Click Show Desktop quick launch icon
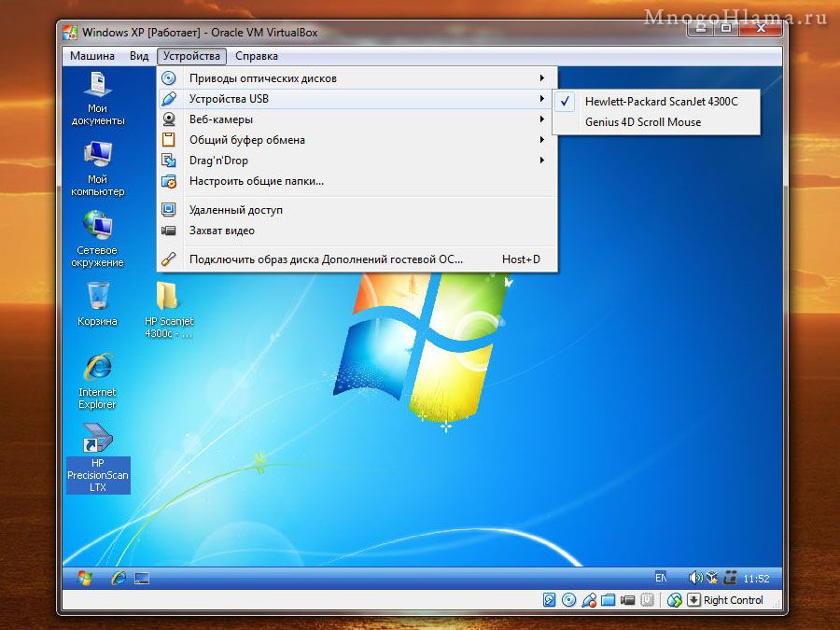840x630 pixels. tap(142, 579)
